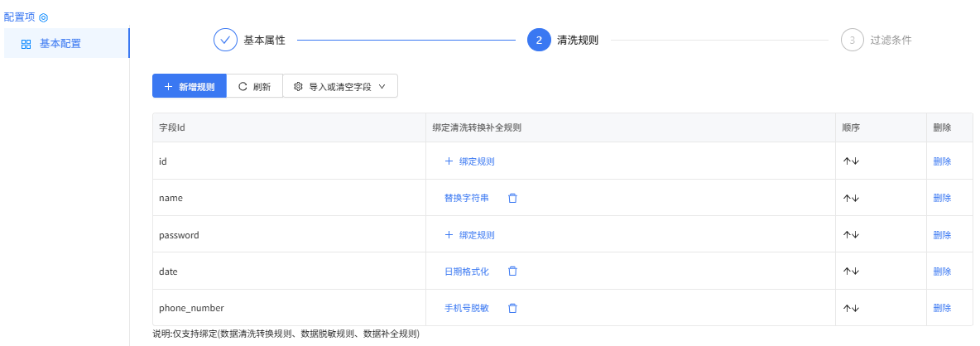Viewport: 980px width, 346px height.
Task: Click sort arrows for the name row
Action: pos(851,198)
